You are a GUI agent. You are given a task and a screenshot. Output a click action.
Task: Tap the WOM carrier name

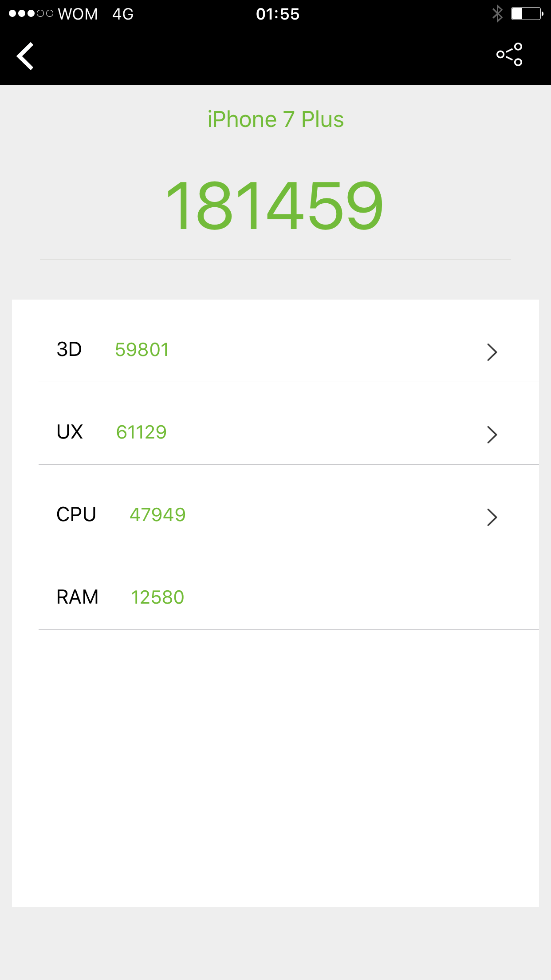pyautogui.click(x=78, y=14)
